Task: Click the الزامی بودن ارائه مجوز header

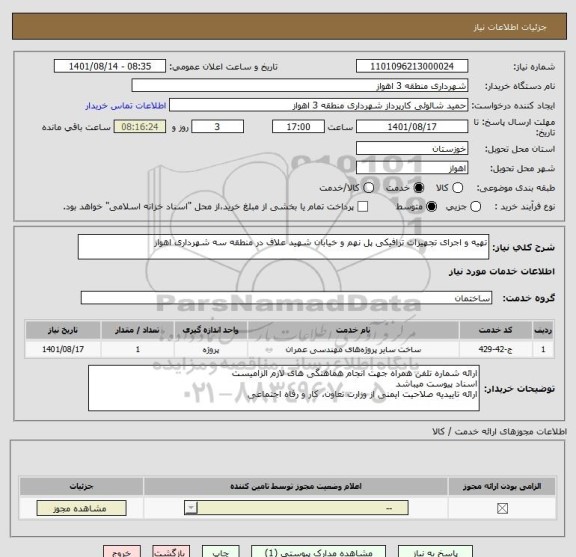Action: [502, 486]
